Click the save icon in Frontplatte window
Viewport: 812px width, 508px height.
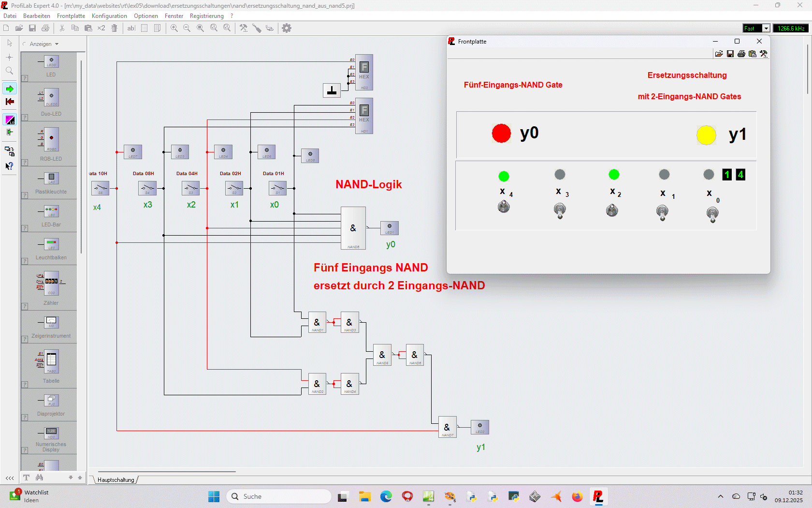730,54
